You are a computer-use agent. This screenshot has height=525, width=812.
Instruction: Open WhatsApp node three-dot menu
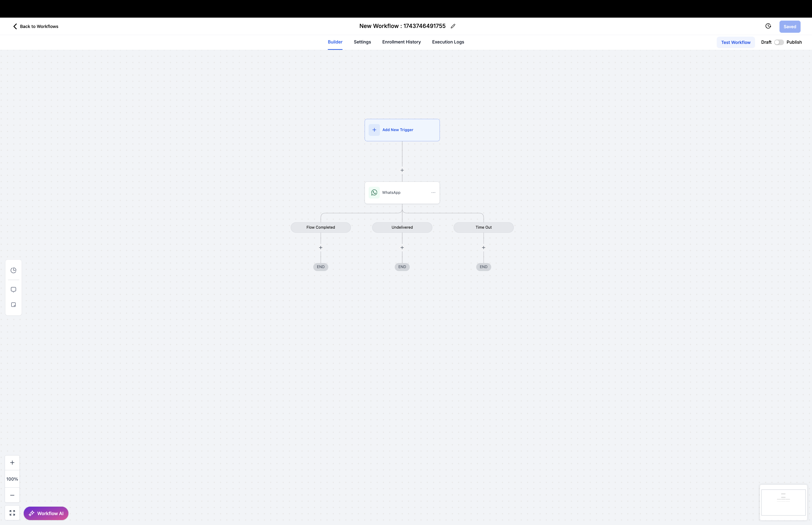(433, 193)
